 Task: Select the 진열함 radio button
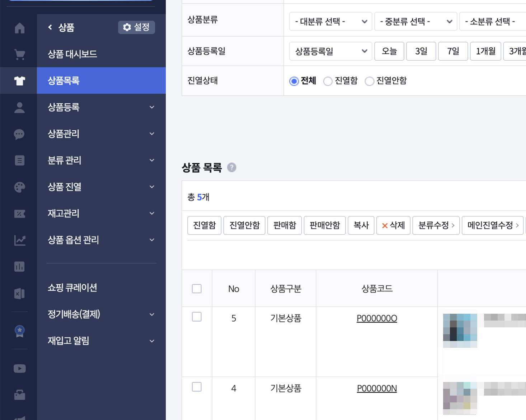pos(328,81)
